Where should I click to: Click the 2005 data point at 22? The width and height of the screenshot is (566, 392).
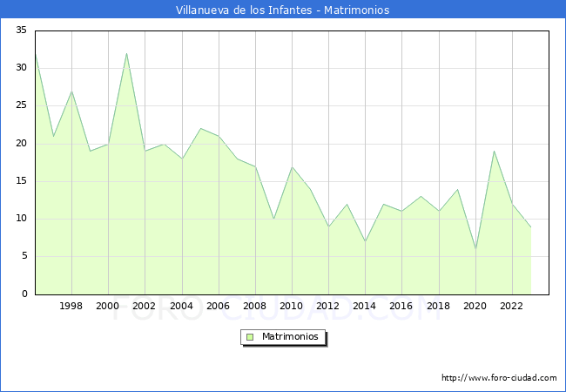[x=200, y=129]
